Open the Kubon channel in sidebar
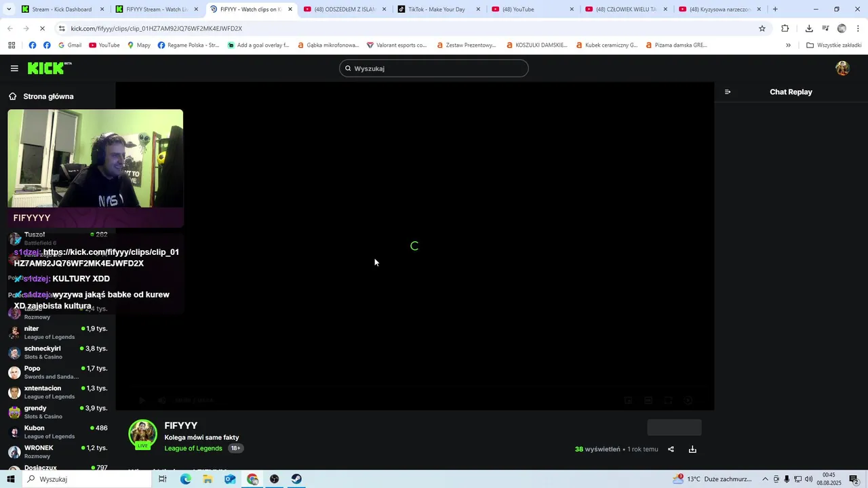Viewport: 868px width, 488px height. (x=58, y=432)
